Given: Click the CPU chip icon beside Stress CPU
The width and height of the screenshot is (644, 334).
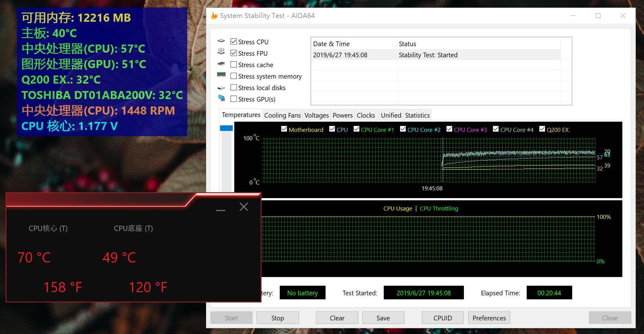Looking at the screenshot, I should (x=221, y=41).
